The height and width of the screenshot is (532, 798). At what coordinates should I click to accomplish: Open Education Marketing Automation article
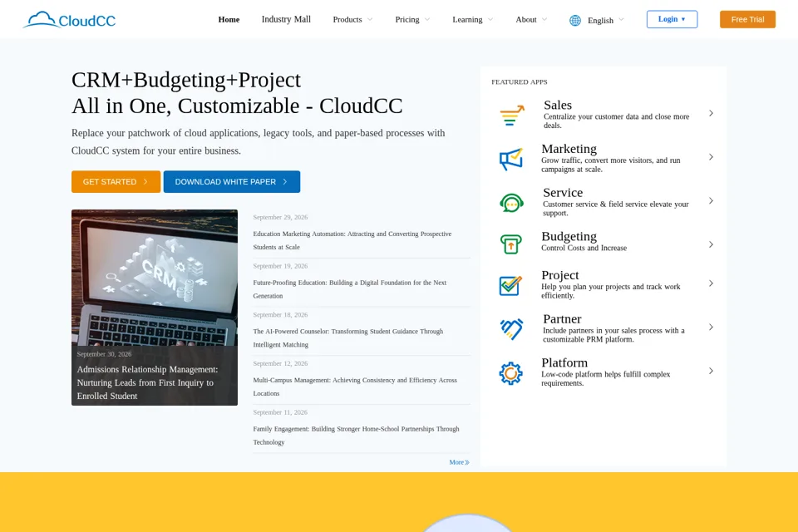click(x=352, y=240)
